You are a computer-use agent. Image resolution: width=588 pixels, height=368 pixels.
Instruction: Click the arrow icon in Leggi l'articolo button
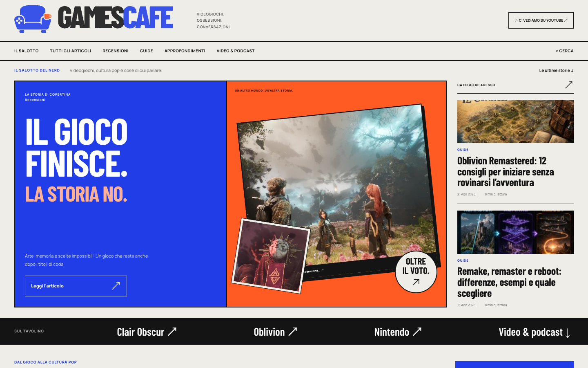(116, 285)
